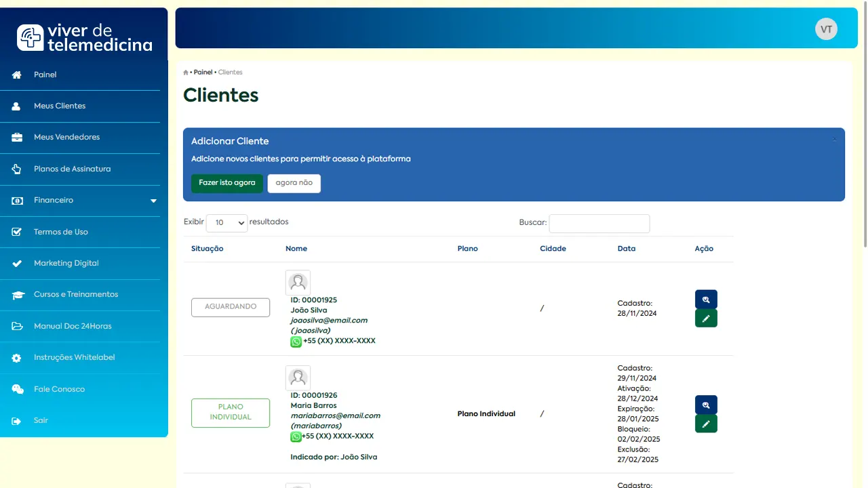Click the Fazer isto agora button
Viewport: 868px width, 488px height.
click(x=226, y=183)
